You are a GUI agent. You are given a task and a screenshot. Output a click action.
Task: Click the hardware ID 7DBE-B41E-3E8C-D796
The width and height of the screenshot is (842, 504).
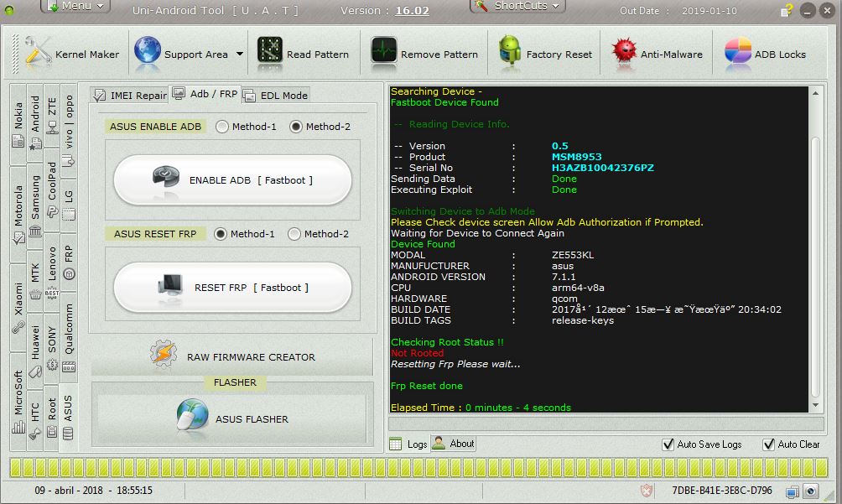pos(722,491)
